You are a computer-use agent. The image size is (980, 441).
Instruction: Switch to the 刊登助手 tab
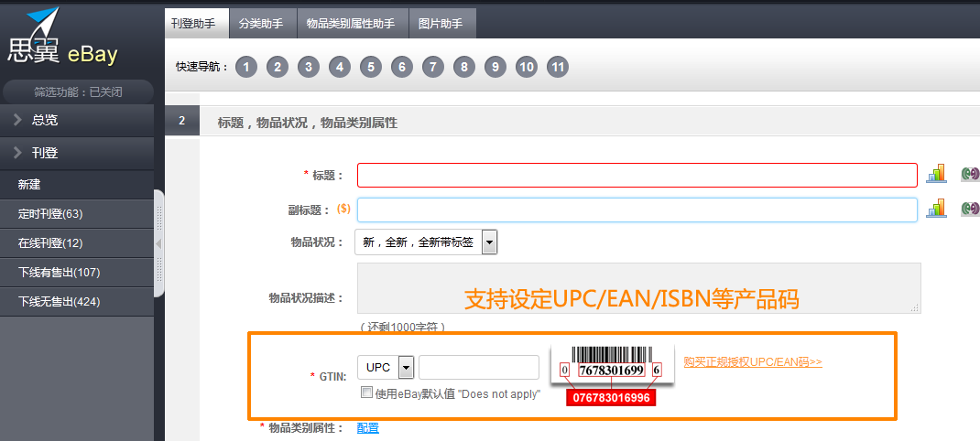pyautogui.click(x=197, y=24)
